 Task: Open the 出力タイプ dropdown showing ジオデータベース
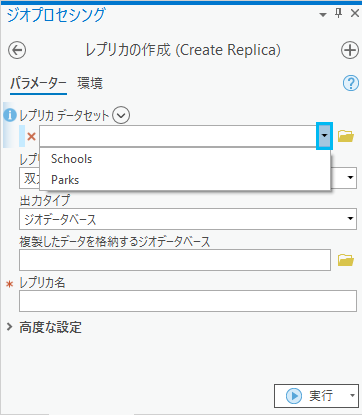click(x=188, y=219)
